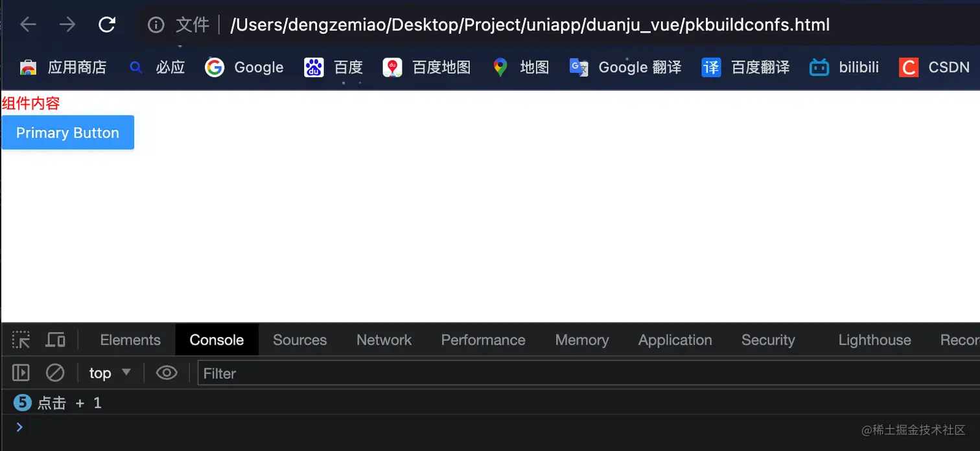This screenshot has height=451, width=980.
Task: Open the top JavaScript context dropdown
Action: coord(110,373)
